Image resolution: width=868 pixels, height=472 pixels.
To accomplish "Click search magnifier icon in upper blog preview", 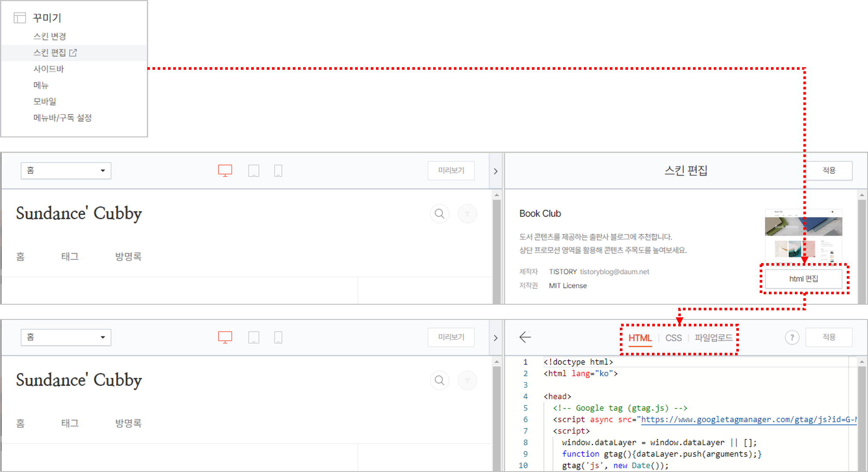I will 439,213.
